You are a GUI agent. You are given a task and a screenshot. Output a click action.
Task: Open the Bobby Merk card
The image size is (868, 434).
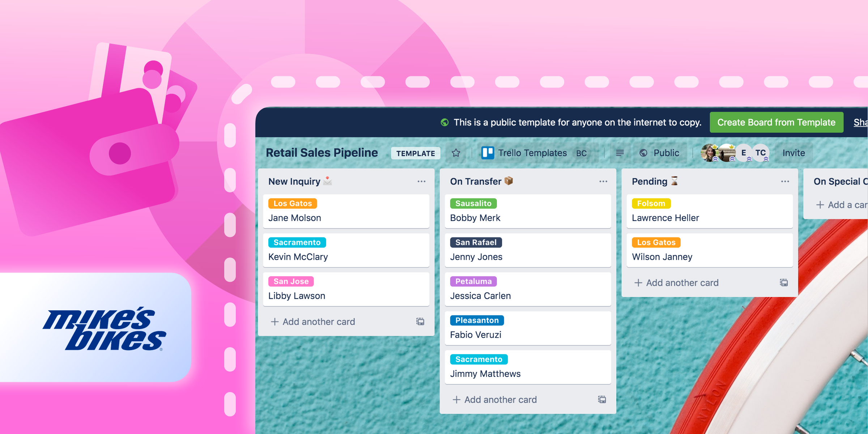pyautogui.click(x=528, y=212)
